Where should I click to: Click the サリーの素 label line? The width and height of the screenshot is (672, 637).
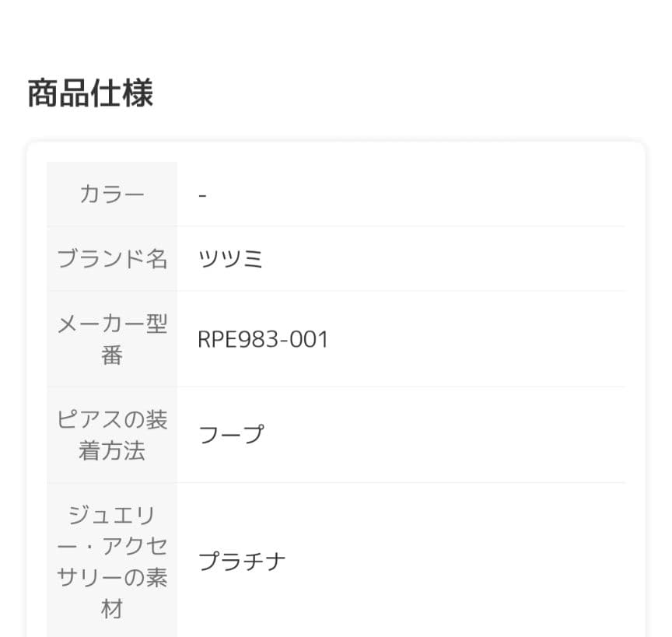pyautogui.click(x=112, y=578)
